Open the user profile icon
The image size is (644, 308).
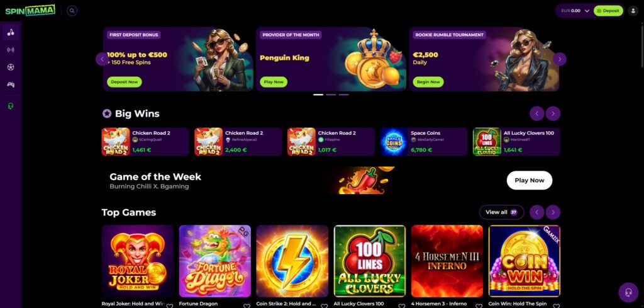point(633,11)
